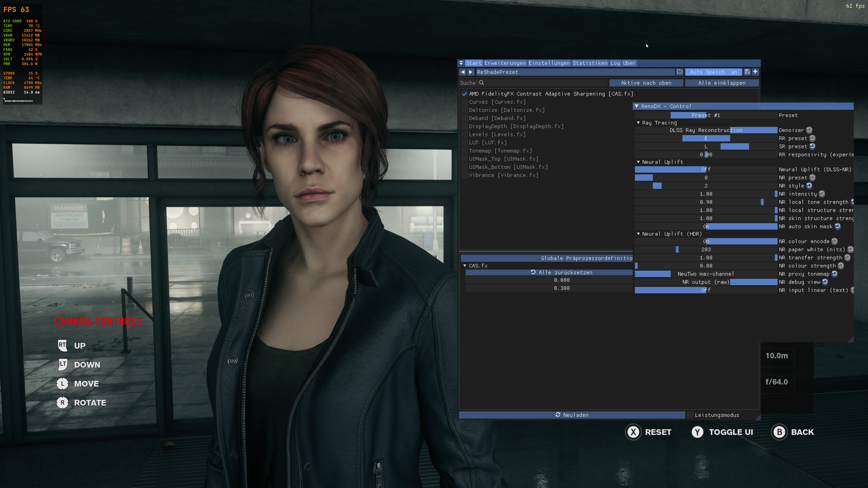
Task: Reset NR paper white nits
Action: 850,249
